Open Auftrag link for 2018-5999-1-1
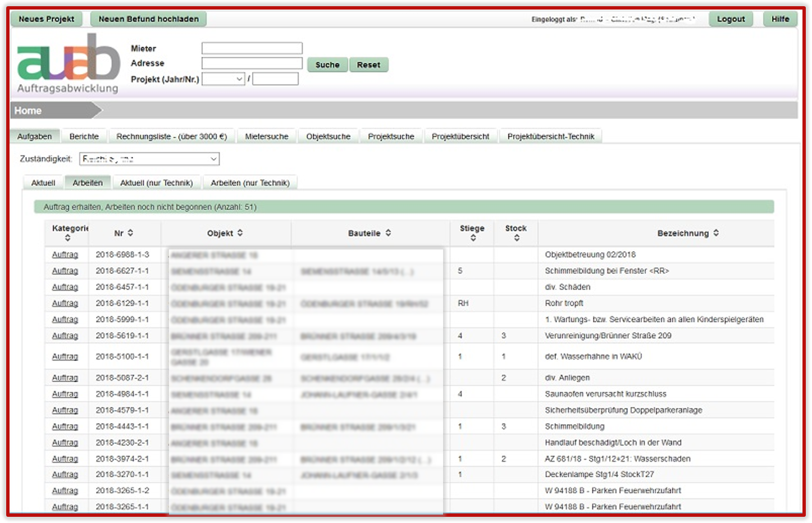 pyautogui.click(x=65, y=320)
